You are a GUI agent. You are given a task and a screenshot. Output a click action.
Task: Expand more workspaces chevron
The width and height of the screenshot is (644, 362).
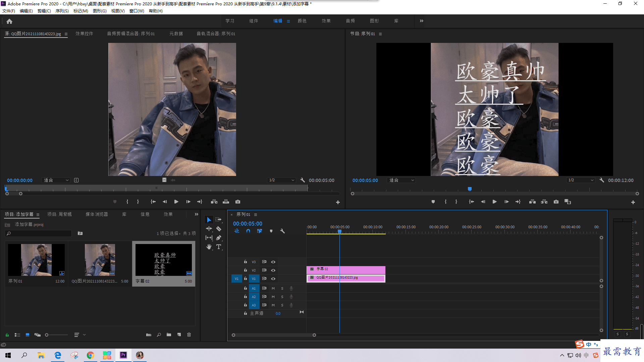coord(422,21)
